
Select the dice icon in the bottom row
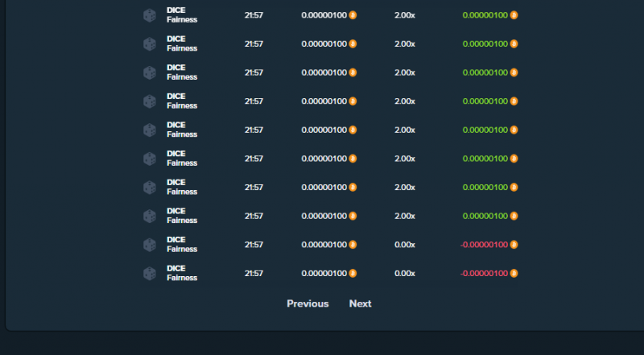(x=150, y=274)
